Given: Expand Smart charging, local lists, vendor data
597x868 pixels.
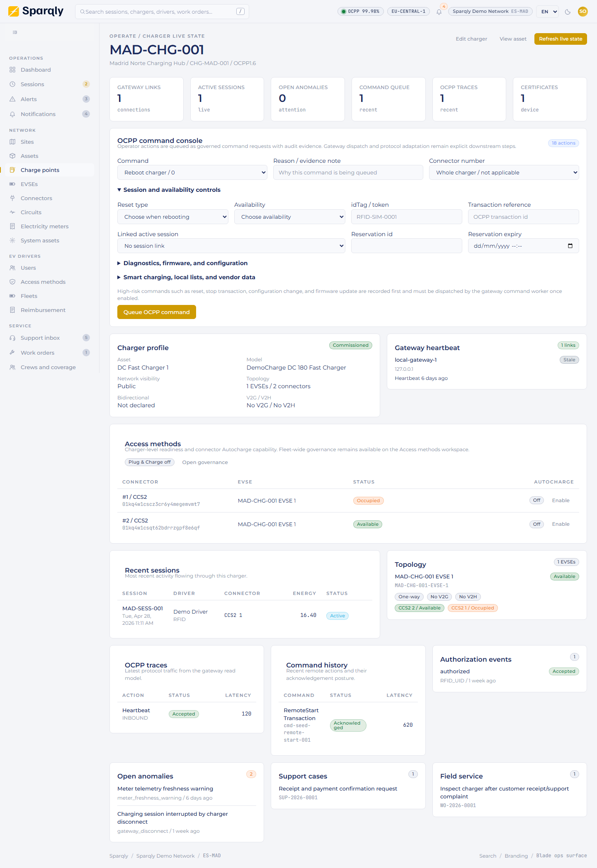Looking at the screenshot, I should tap(186, 277).
